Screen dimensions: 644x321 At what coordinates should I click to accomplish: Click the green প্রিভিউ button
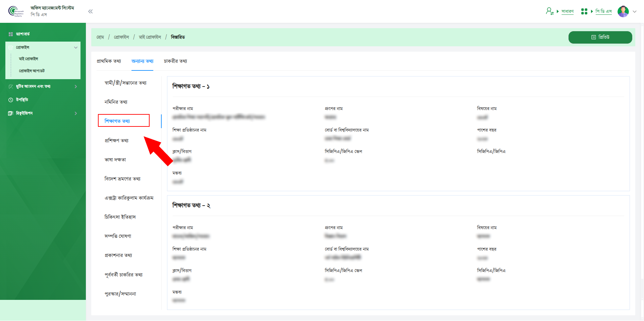tap(600, 37)
